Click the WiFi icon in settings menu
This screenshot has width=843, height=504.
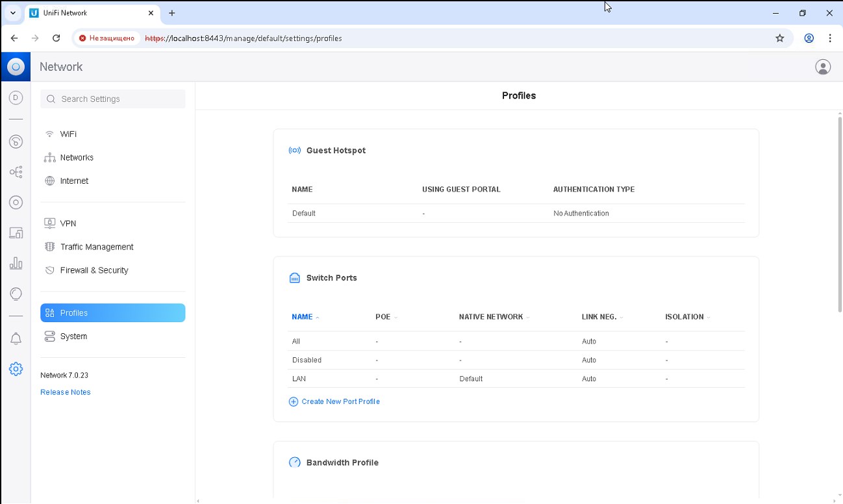49,134
